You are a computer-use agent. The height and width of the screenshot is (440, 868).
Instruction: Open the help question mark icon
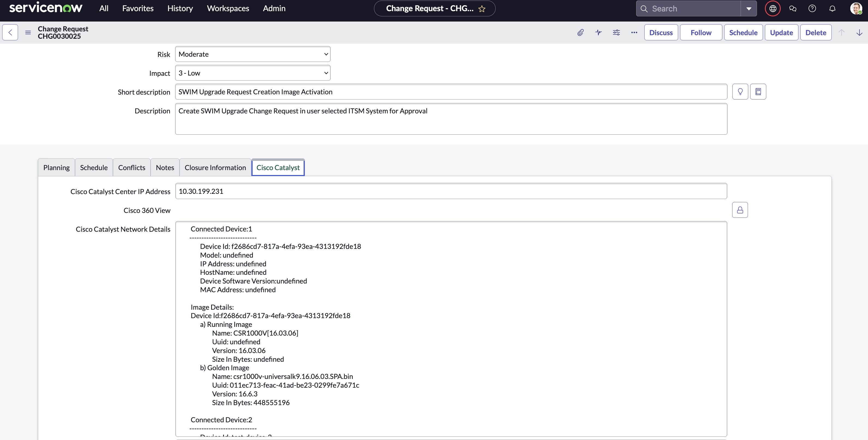[812, 8]
